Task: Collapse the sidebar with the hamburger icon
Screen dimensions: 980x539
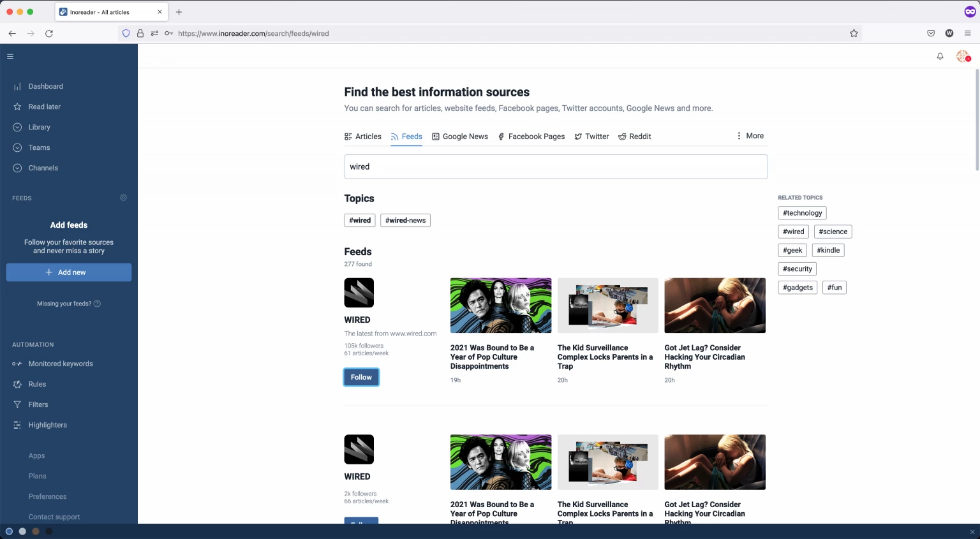Action: coord(10,56)
